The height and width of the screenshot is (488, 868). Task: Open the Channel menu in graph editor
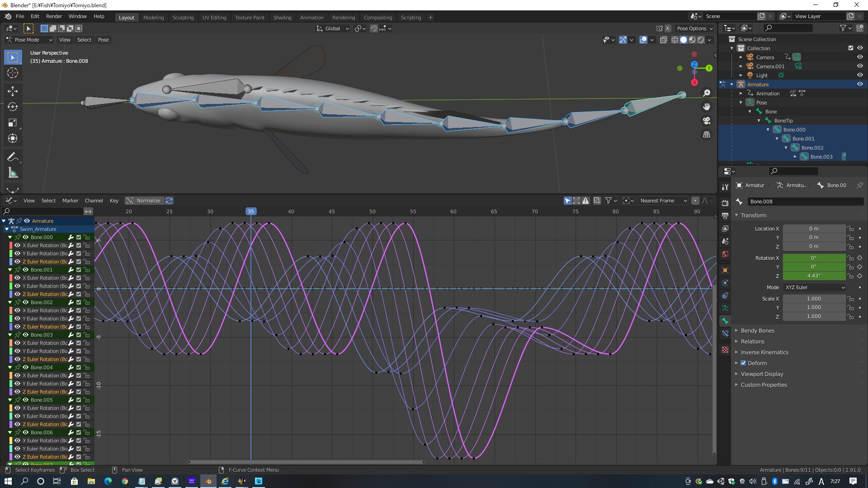94,201
